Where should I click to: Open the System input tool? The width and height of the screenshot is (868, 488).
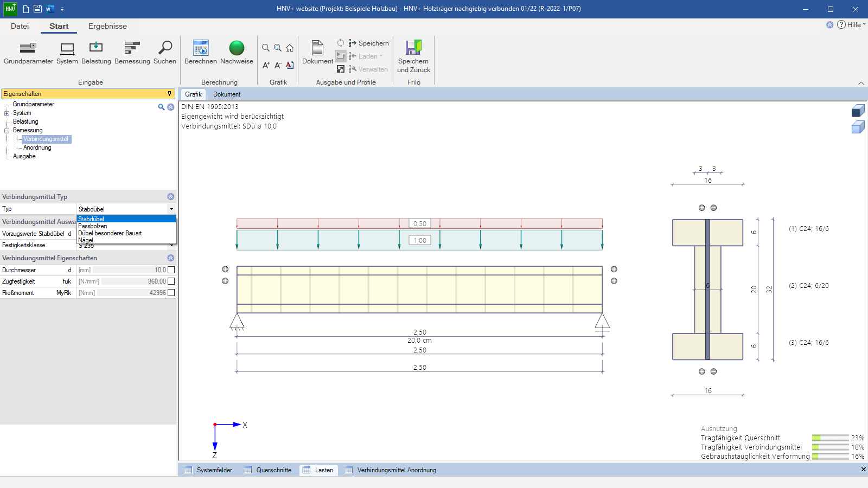pyautogui.click(x=67, y=53)
